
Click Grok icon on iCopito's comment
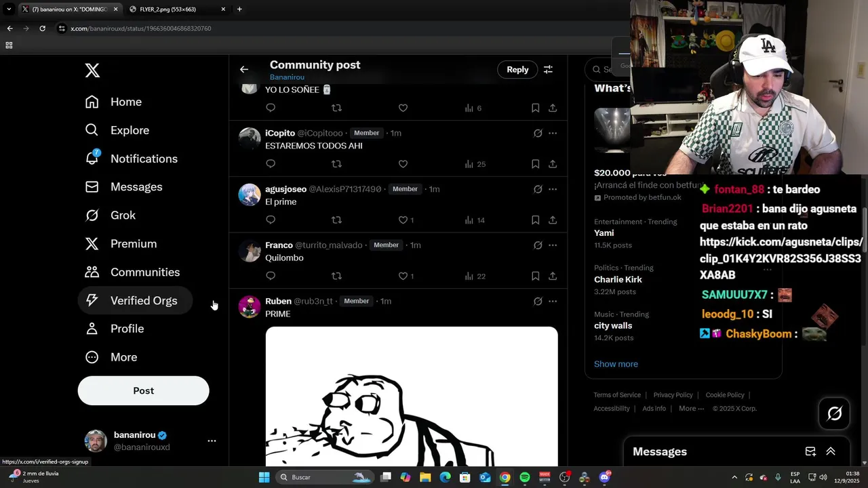538,133
